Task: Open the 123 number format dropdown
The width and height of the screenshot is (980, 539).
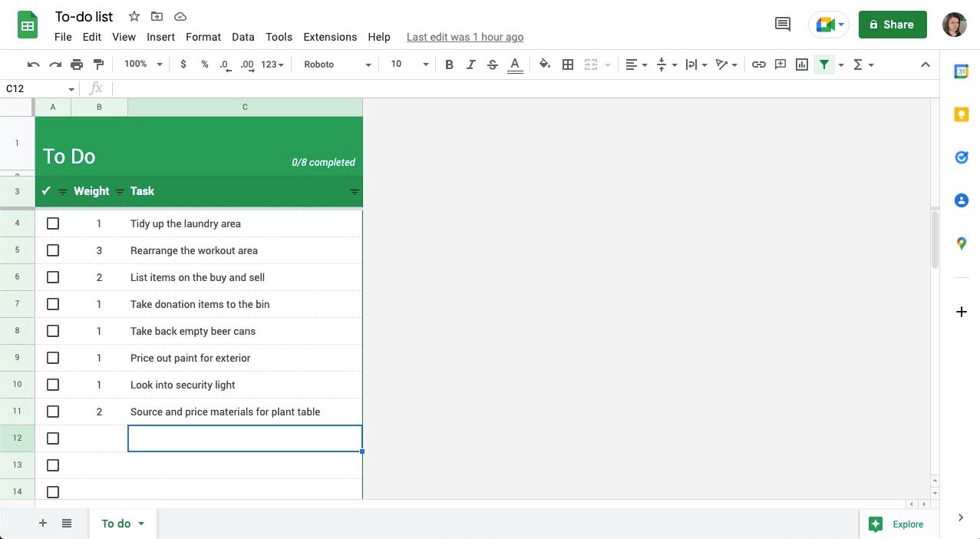Action: coord(272,64)
